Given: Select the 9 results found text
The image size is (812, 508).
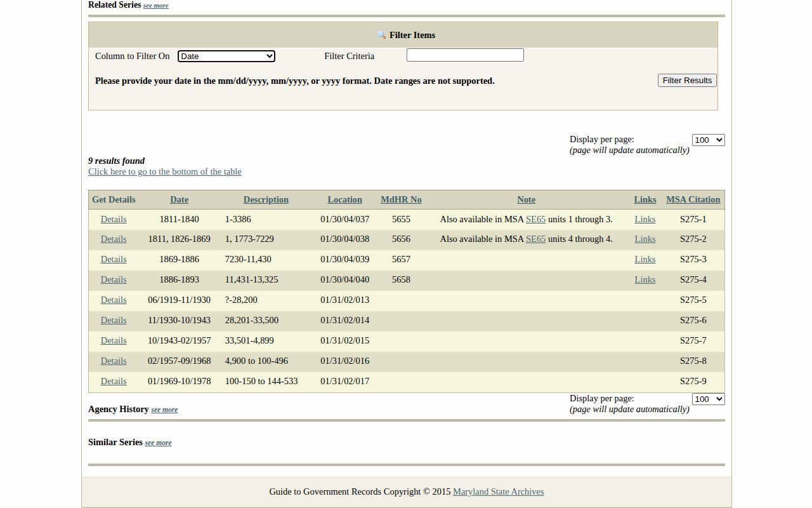Looking at the screenshot, I should [x=116, y=161].
